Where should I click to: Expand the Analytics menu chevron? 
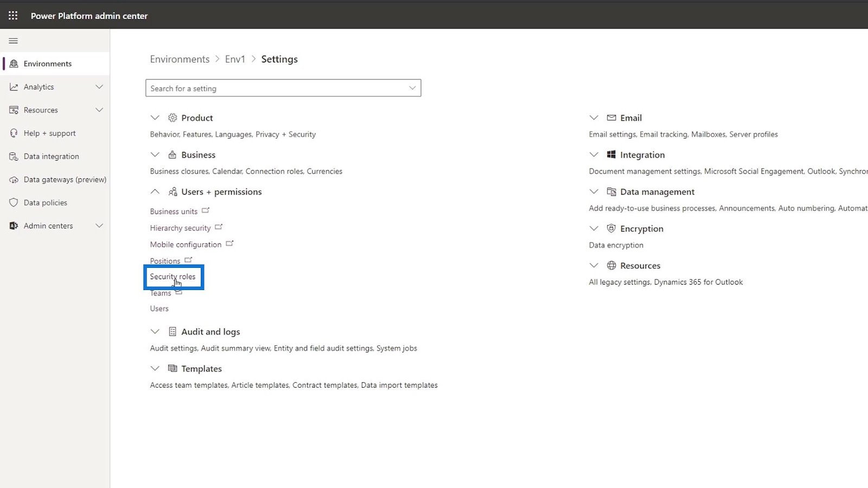[99, 87]
